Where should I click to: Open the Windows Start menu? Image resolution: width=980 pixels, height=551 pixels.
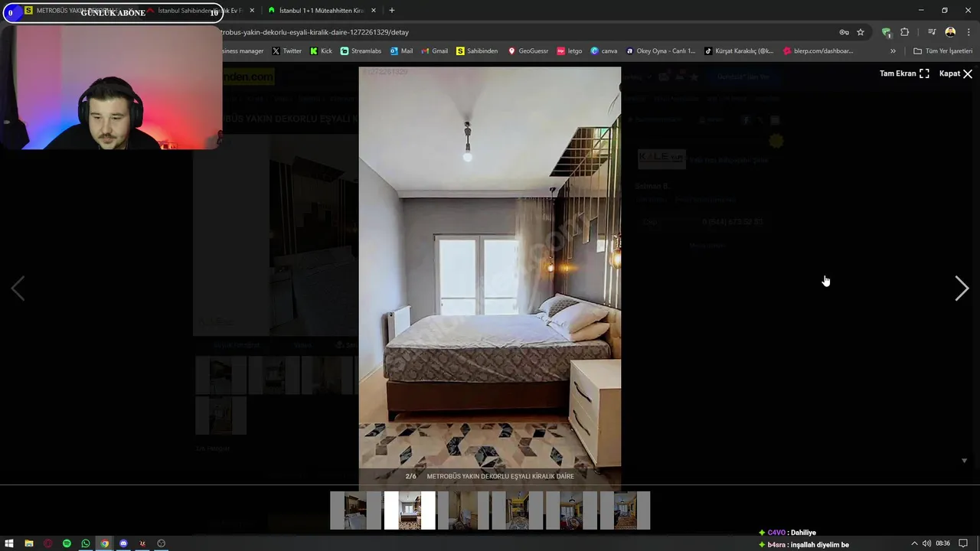[x=10, y=543]
